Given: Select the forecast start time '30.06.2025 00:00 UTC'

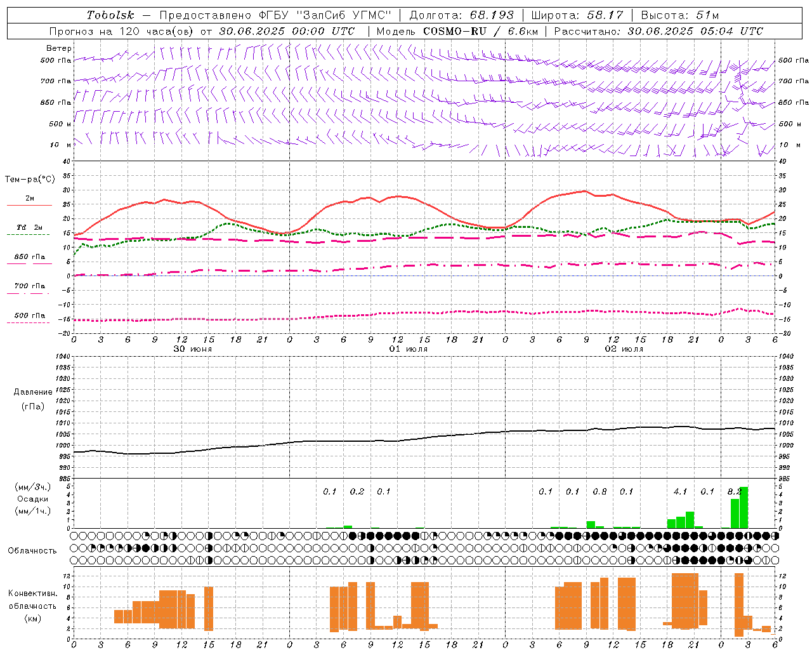Looking at the screenshot, I should tap(287, 31).
